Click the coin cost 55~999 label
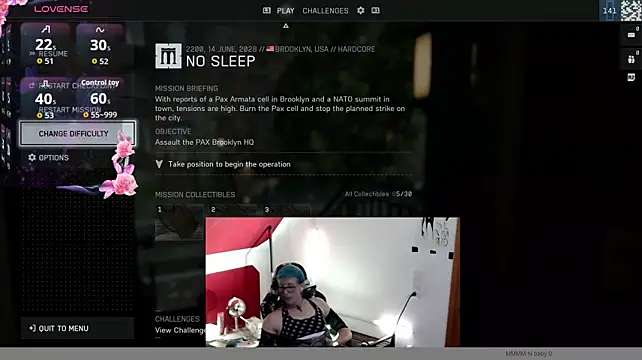Image resolution: width=642 pixels, height=360 pixels. click(100, 115)
